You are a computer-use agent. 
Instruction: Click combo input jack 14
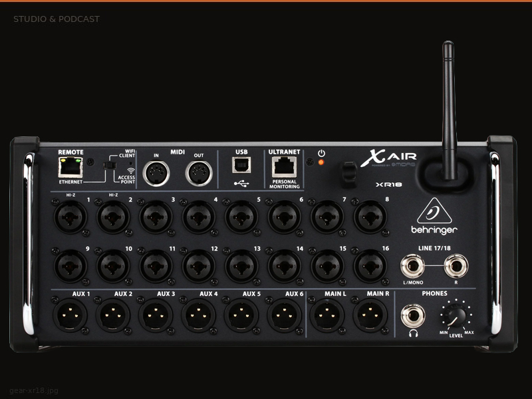tap(285, 267)
